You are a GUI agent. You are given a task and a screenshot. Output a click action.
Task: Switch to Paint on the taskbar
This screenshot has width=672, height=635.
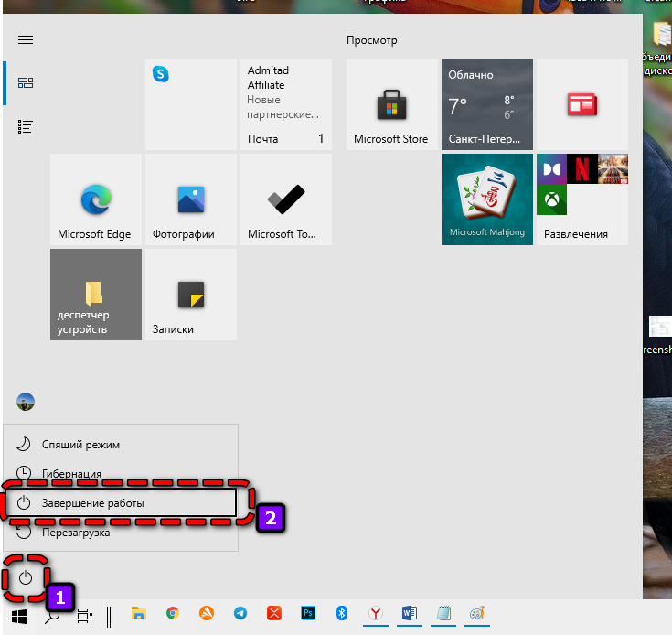[477, 614]
